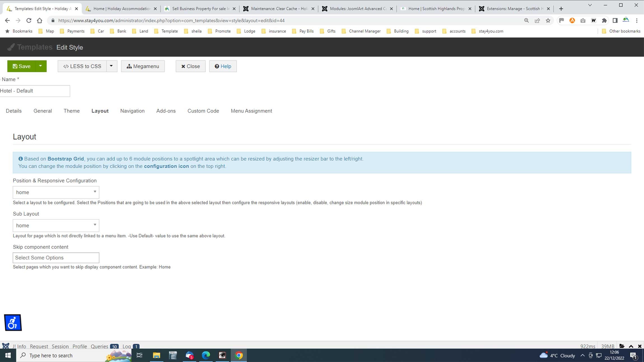Click the Skip component content field

(x=56, y=258)
